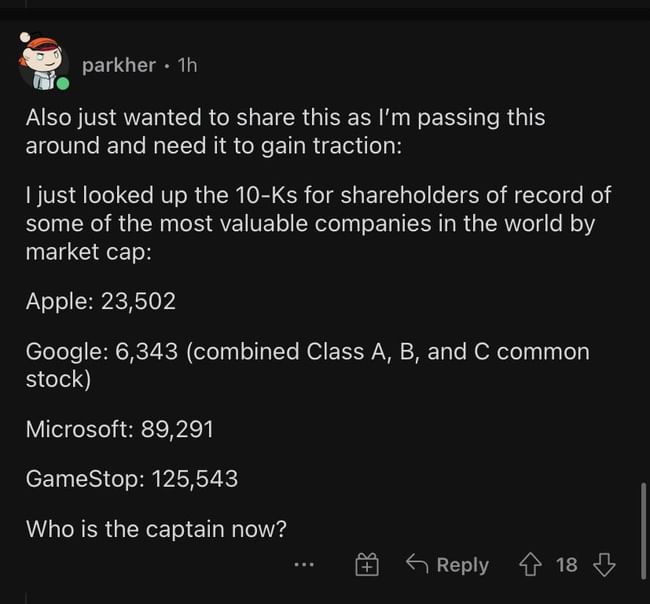Click the paragraph starting "I just looked up"
Viewport: 650px width, 604px height.
coord(318,209)
